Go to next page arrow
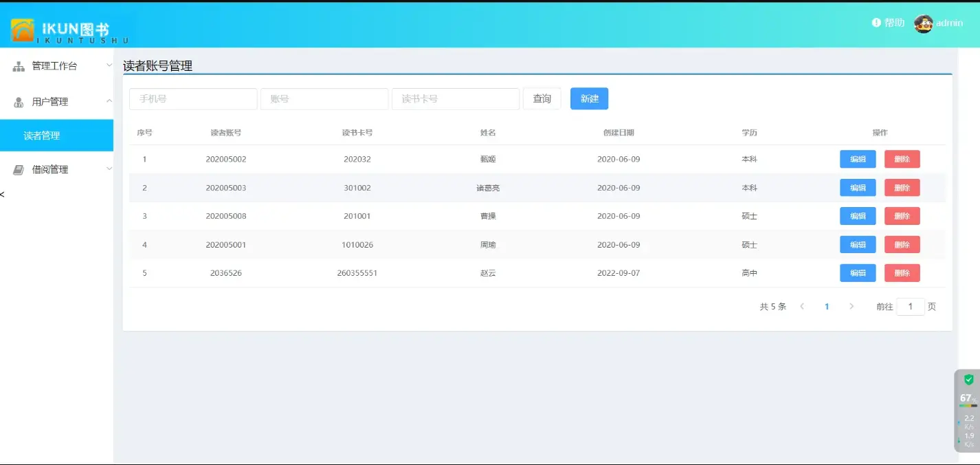 point(851,307)
